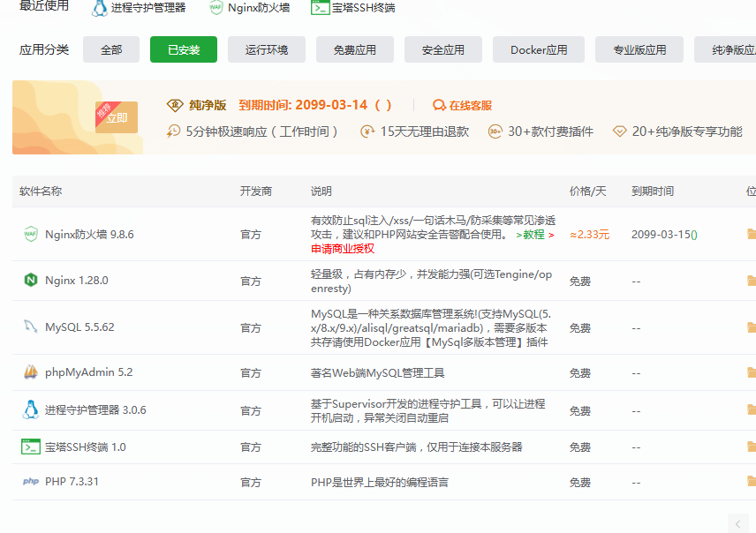Click the MySQL dolphin icon
The height and width of the screenshot is (533, 756).
point(31,327)
